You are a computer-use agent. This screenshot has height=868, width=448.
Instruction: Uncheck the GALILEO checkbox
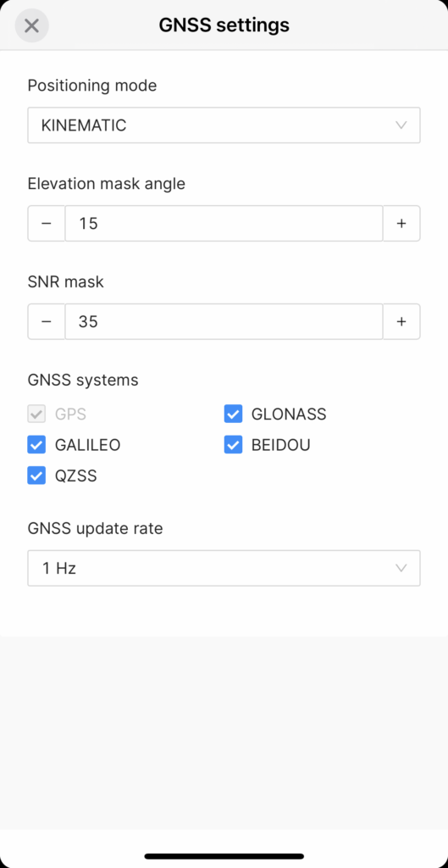point(36,444)
